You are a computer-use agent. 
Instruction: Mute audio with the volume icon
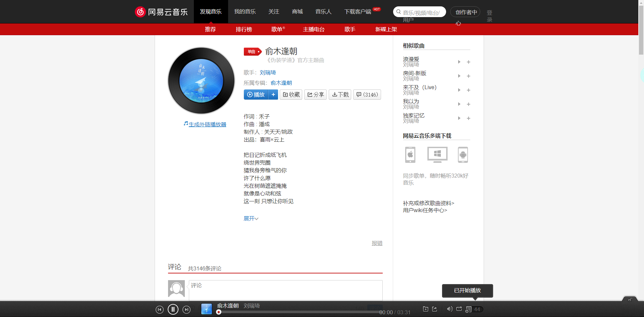[450, 309]
